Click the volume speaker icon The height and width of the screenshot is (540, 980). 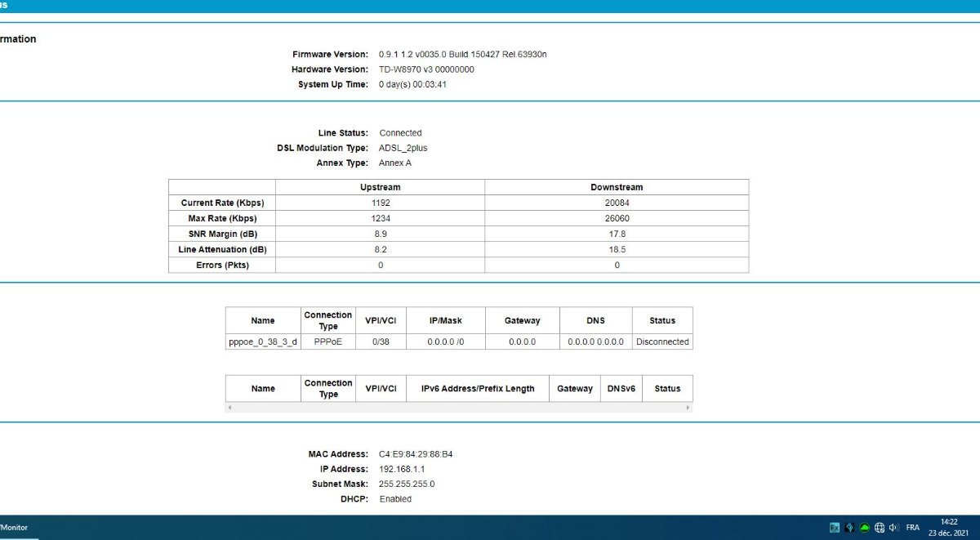pos(894,528)
